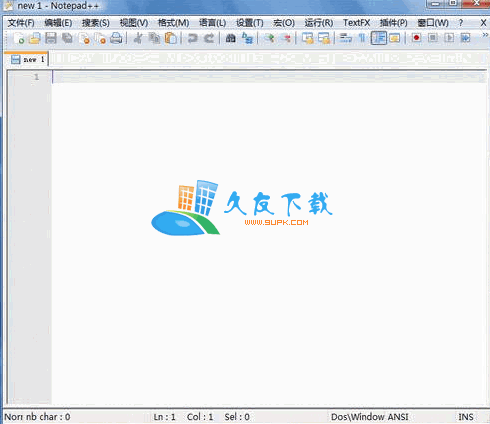Viewport: 490px width, 424px height.
Task: Open the 搜索(S) menu
Action: [x=96, y=23]
